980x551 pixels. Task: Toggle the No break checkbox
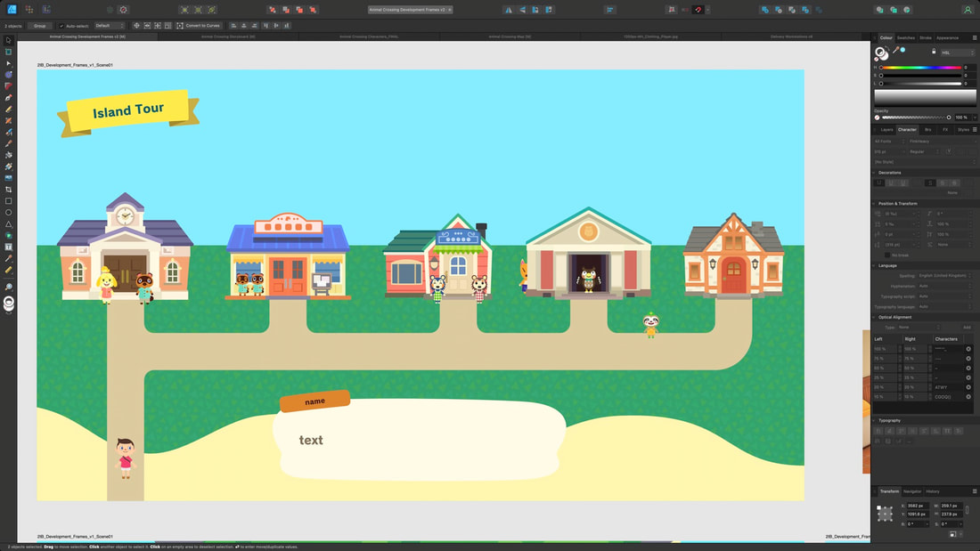pyautogui.click(x=886, y=255)
